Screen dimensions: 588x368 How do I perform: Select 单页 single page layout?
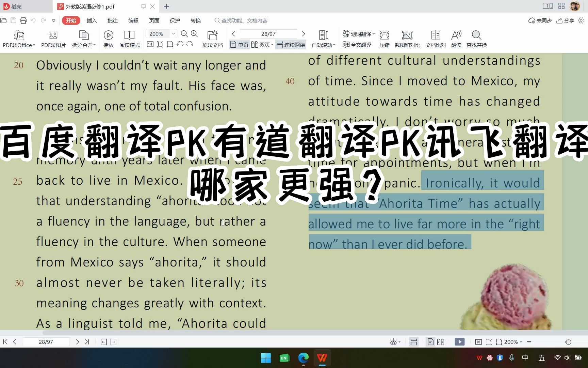pos(240,45)
